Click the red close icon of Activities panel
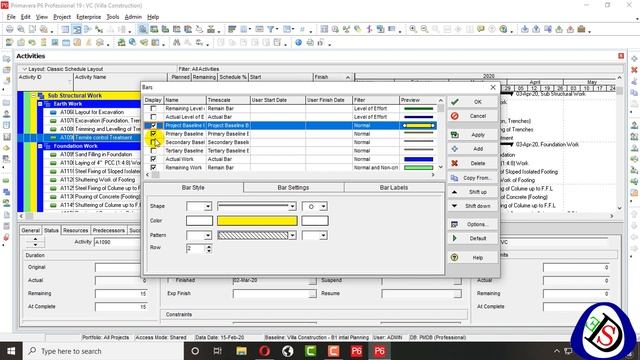The height and width of the screenshot is (360, 640). [x=621, y=56]
